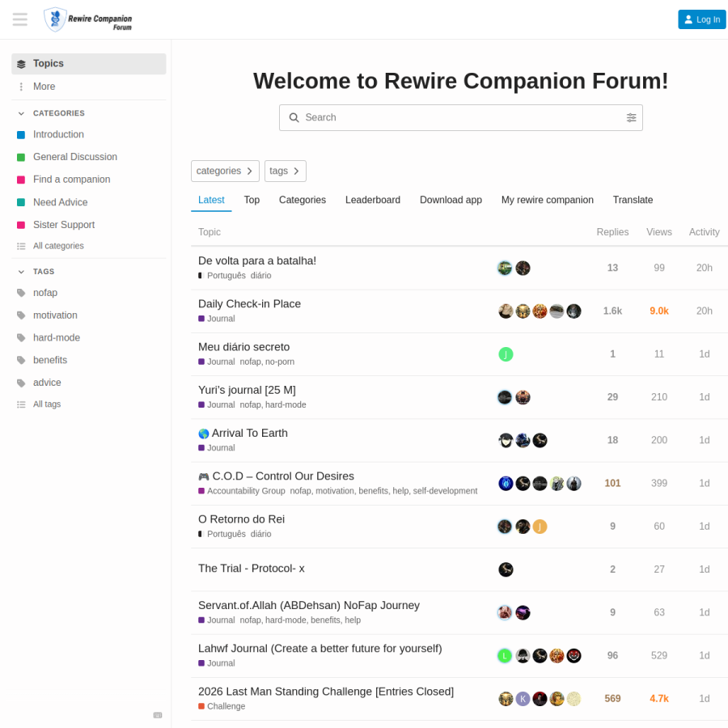Click in the Search input field
This screenshot has width=728, height=728.
(461, 117)
